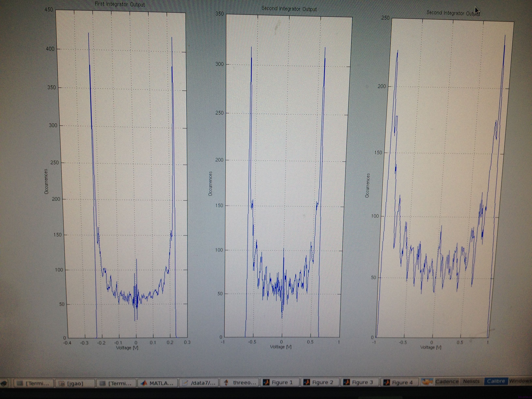Open the Terminal taskbar entry beside the [jgao] button
The height and width of the screenshot is (399, 532).
[34, 383]
